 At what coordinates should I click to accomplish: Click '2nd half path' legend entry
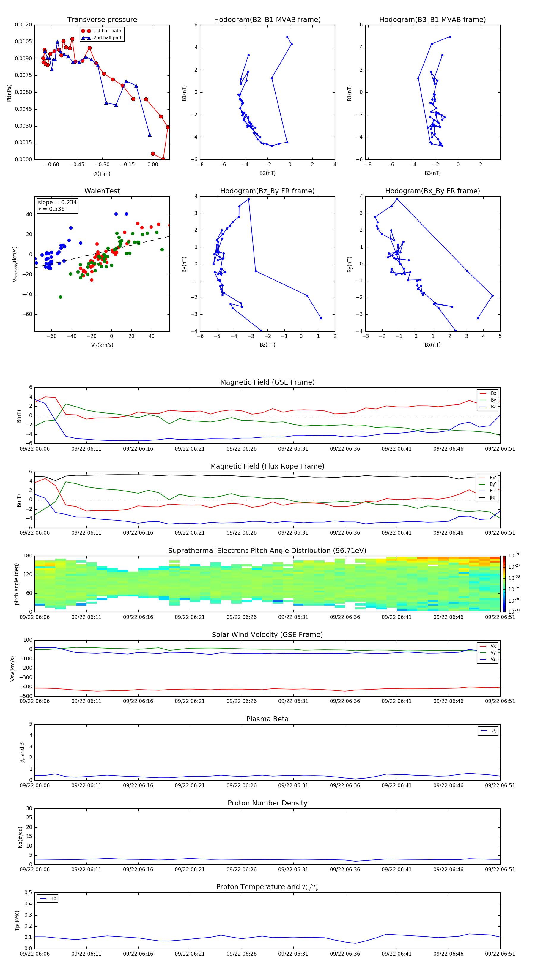(x=102, y=38)
